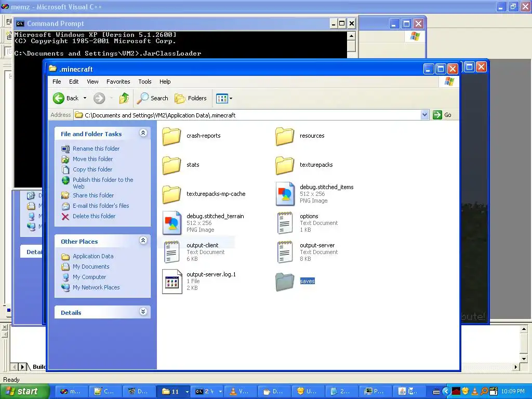This screenshot has width=532, height=399.
Task: Click the saves folder name label
Action: (308, 281)
